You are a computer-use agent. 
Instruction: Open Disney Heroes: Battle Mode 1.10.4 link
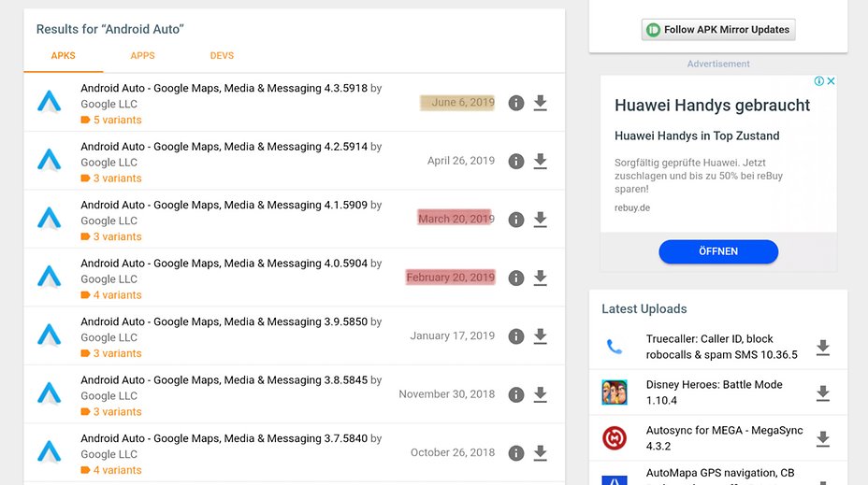(714, 392)
